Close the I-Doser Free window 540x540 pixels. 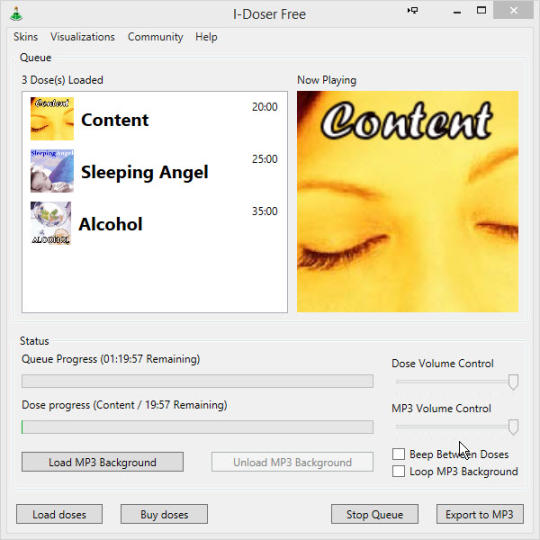point(513,11)
